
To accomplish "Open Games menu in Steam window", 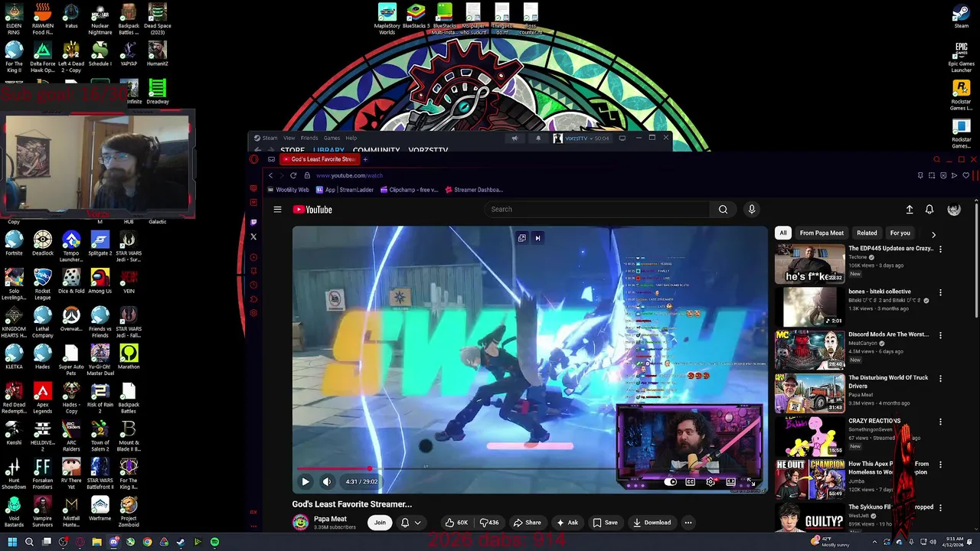I will click(332, 139).
